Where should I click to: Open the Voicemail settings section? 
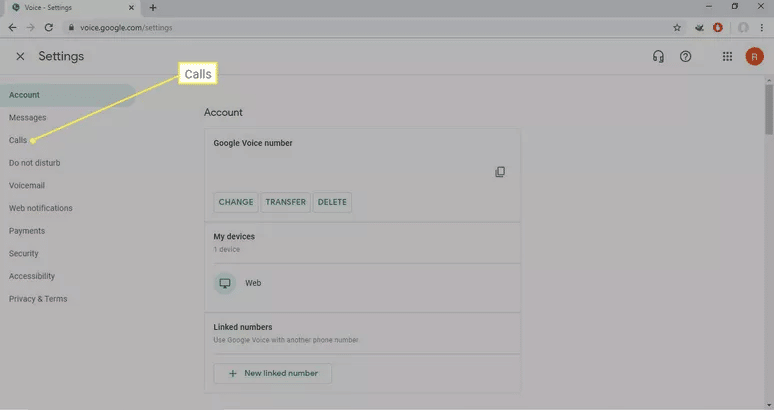pyautogui.click(x=27, y=186)
